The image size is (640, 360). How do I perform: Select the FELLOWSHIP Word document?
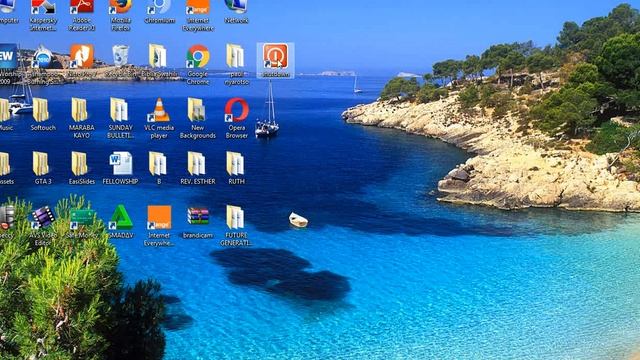pyautogui.click(x=120, y=168)
